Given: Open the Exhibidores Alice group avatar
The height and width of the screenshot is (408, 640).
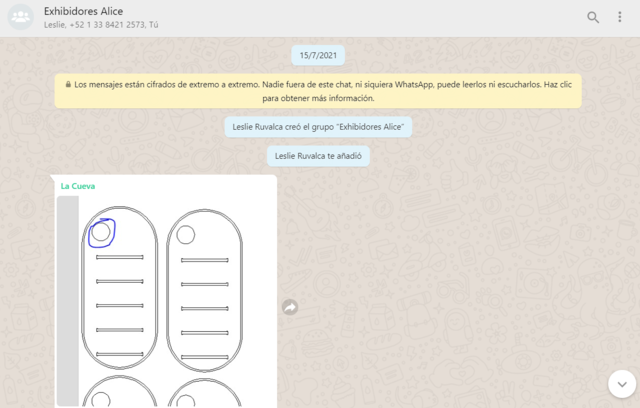Looking at the screenshot, I should [x=20, y=17].
